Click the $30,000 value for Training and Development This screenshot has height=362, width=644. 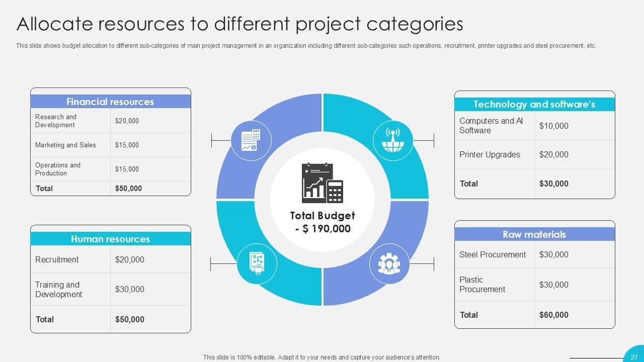click(x=130, y=289)
